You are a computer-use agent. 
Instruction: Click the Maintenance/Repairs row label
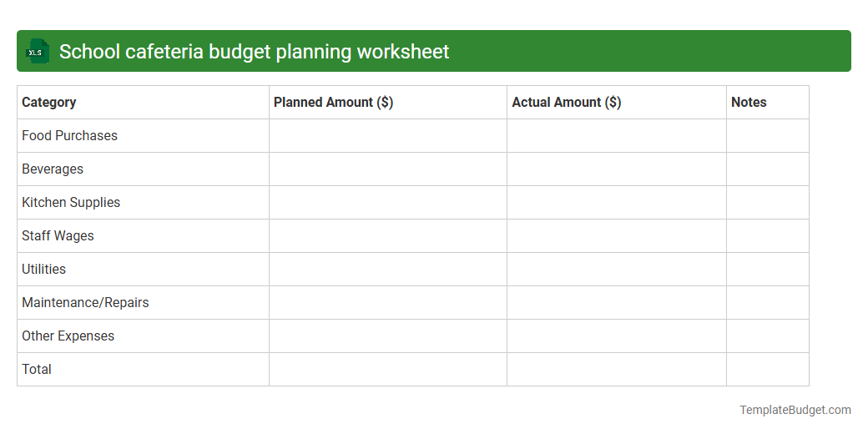click(85, 303)
